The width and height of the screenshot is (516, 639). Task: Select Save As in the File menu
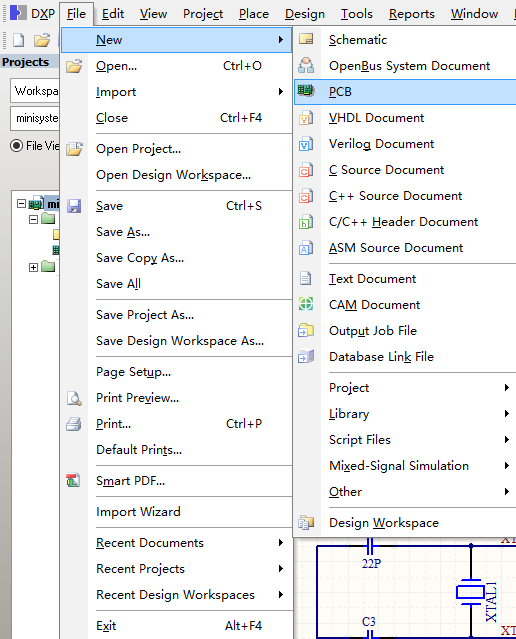coord(176,232)
